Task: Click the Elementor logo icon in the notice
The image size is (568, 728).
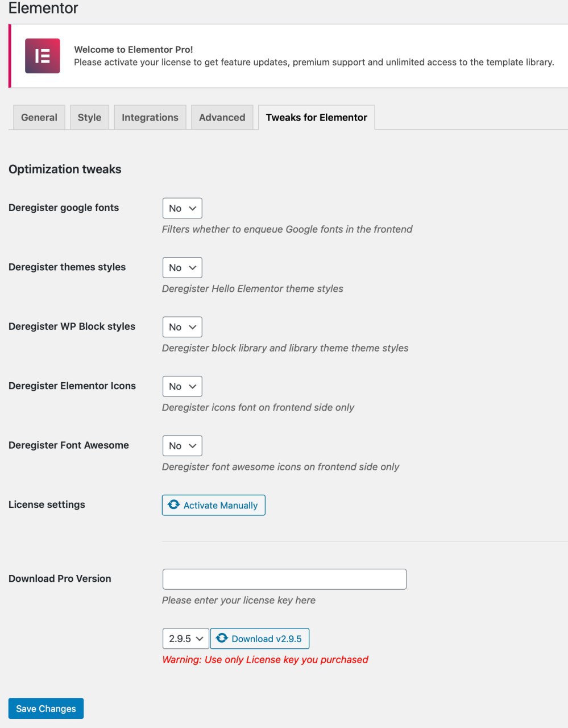Action: click(x=43, y=56)
